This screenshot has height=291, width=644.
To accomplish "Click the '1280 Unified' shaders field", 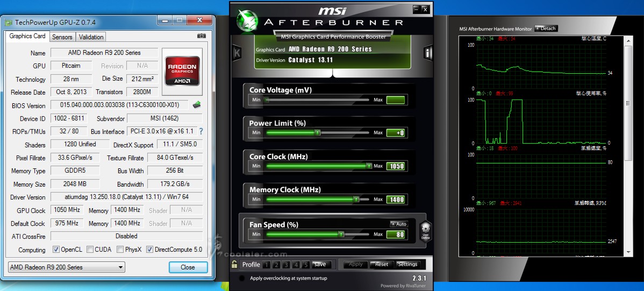I will pyautogui.click(x=81, y=144).
